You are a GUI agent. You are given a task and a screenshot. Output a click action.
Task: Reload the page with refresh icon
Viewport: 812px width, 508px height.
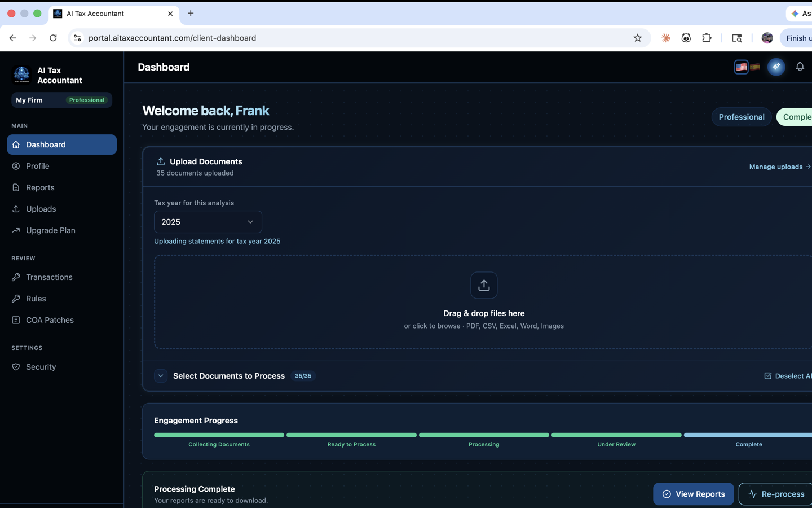pyautogui.click(x=53, y=38)
